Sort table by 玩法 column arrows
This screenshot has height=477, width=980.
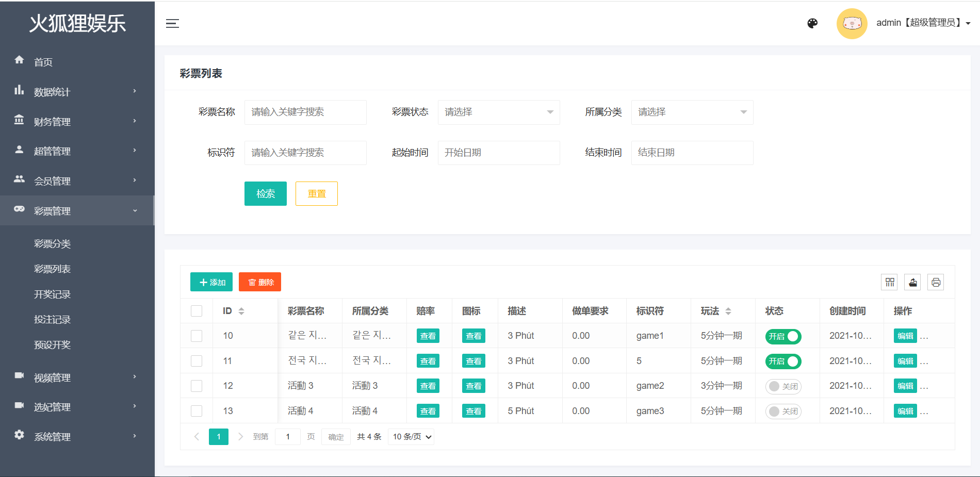click(x=728, y=311)
